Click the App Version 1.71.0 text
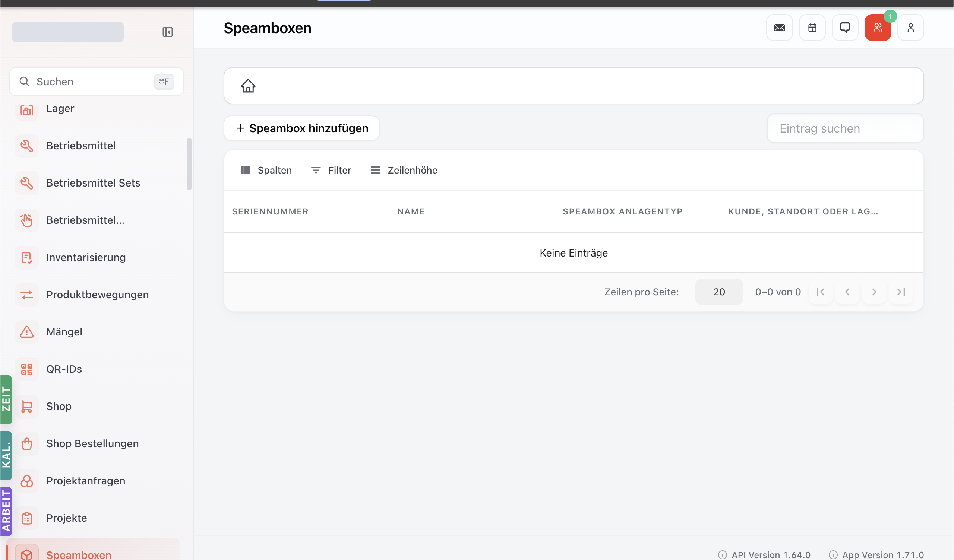The image size is (954, 560). tap(883, 555)
